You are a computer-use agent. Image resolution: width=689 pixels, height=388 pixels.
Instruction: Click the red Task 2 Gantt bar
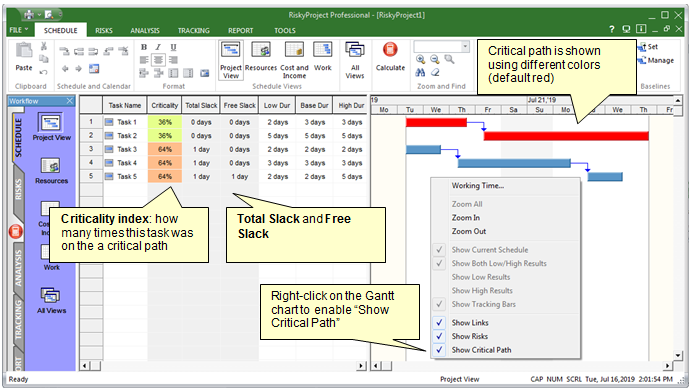[566, 136]
